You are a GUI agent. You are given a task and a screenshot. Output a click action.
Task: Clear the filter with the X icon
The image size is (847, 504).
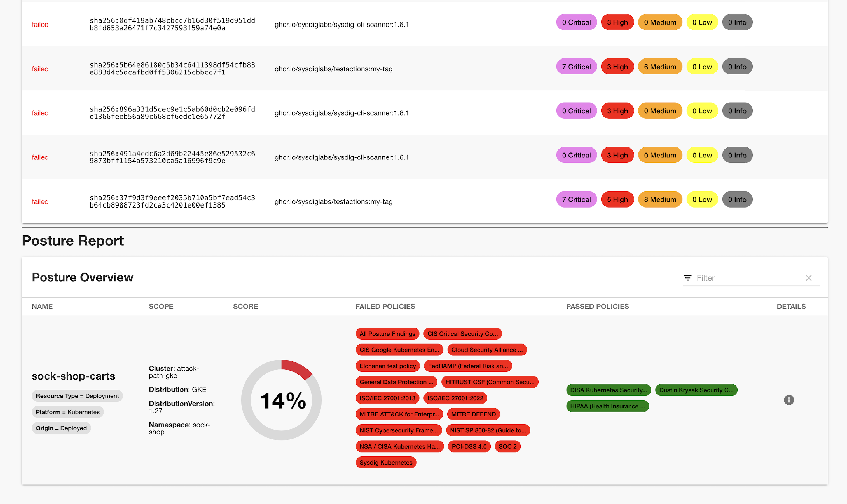point(808,278)
